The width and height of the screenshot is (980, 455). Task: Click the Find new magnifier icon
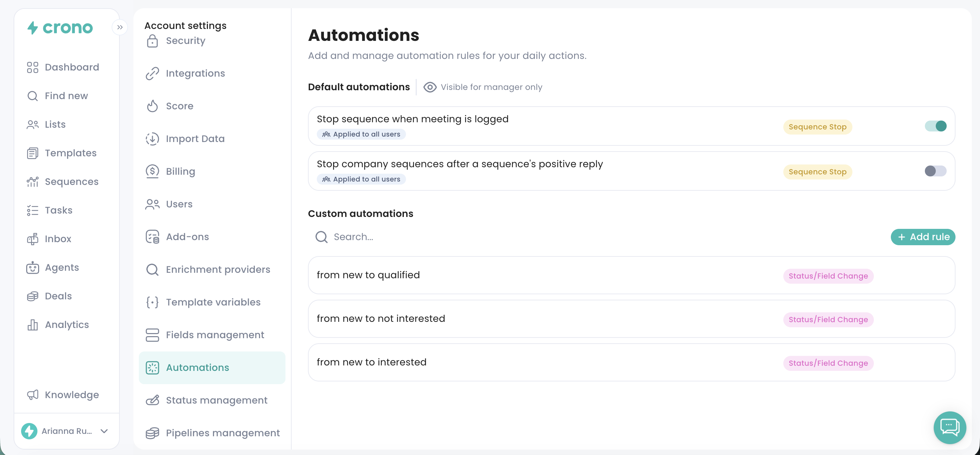click(x=33, y=96)
